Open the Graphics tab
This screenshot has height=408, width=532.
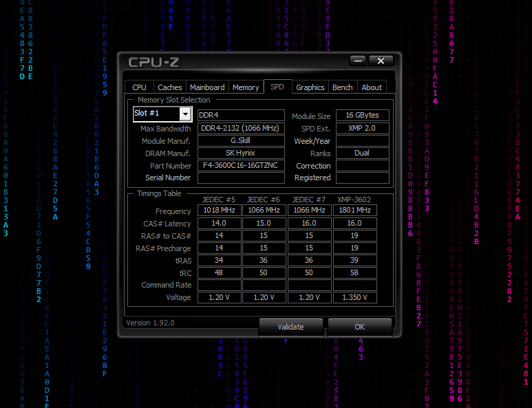tap(310, 87)
